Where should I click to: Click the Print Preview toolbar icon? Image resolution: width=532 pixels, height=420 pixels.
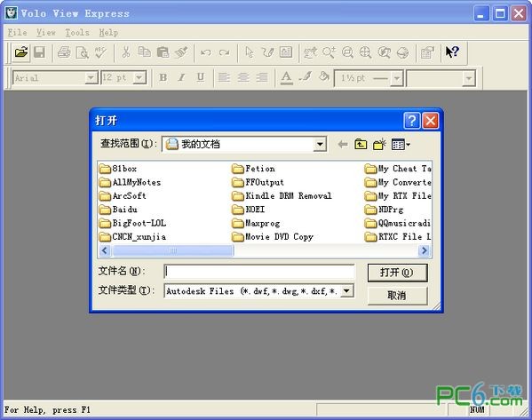[82, 52]
